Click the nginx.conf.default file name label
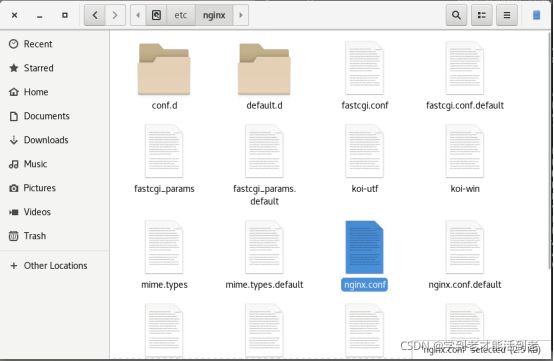The width and height of the screenshot is (554, 361). (465, 285)
